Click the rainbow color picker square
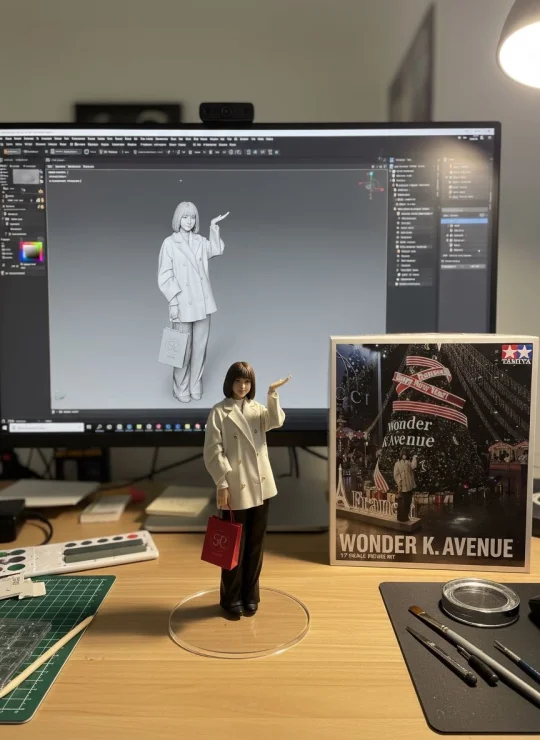This screenshot has width=540, height=740. point(32,252)
